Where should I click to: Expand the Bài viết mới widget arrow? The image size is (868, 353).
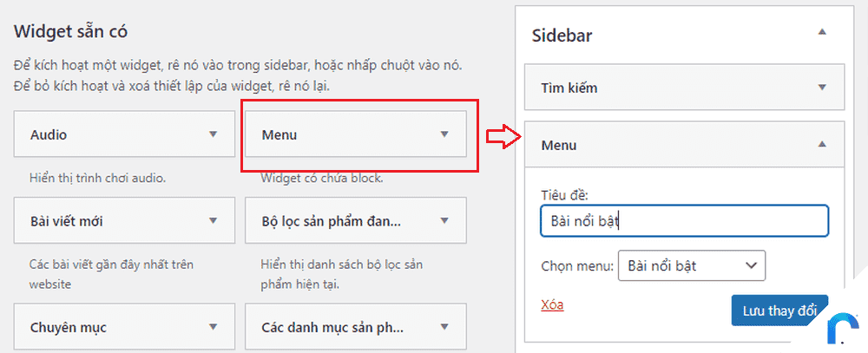(x=214, y=221)
